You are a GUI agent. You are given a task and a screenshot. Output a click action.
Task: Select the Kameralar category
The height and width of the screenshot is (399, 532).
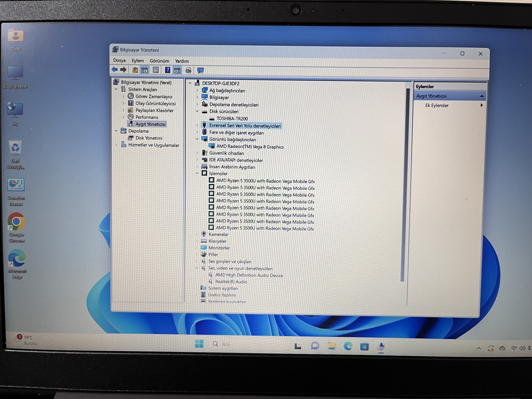[218, 234]
